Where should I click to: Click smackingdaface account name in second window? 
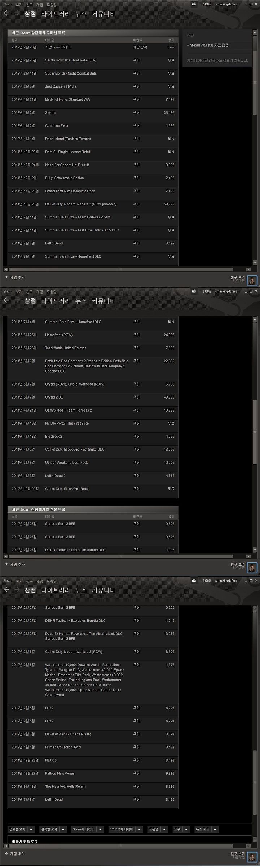(x=226, y=291)
